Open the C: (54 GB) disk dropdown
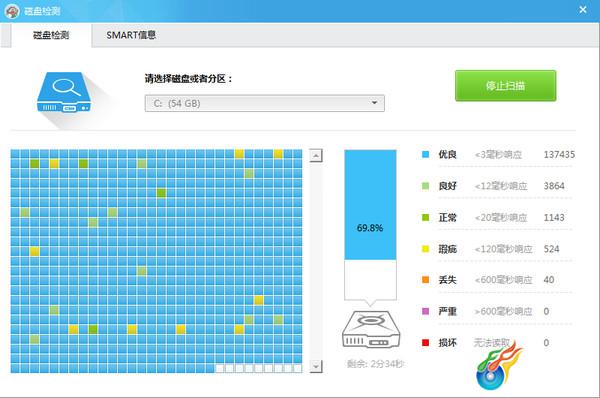600x398 pixels. click(x=264, y=103)
